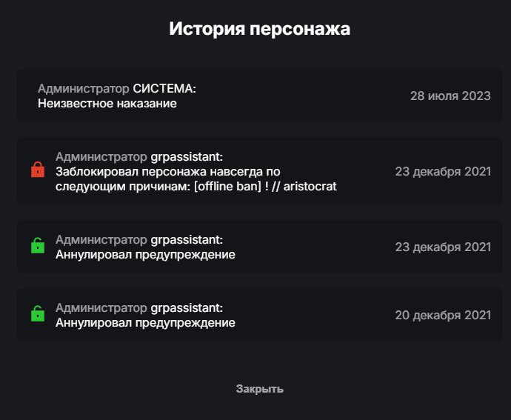Click the red locked padlock icon
This screenshot has width=511, height=420.
(x=38, y=170)
